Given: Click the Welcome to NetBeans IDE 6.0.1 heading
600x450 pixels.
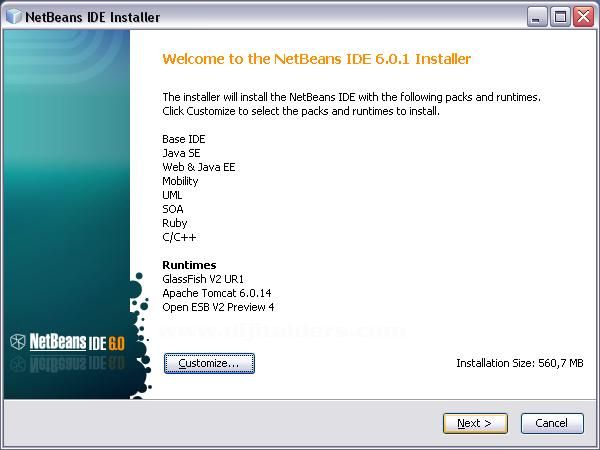Looking at the screenshot, I should coord(316,59).
